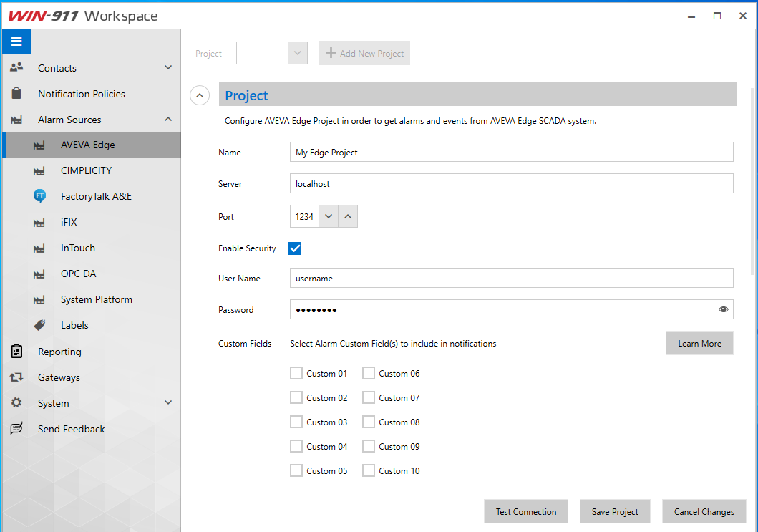
Task: Collapse the Project panel with circular arrow
Action: (x=200, y=95)
